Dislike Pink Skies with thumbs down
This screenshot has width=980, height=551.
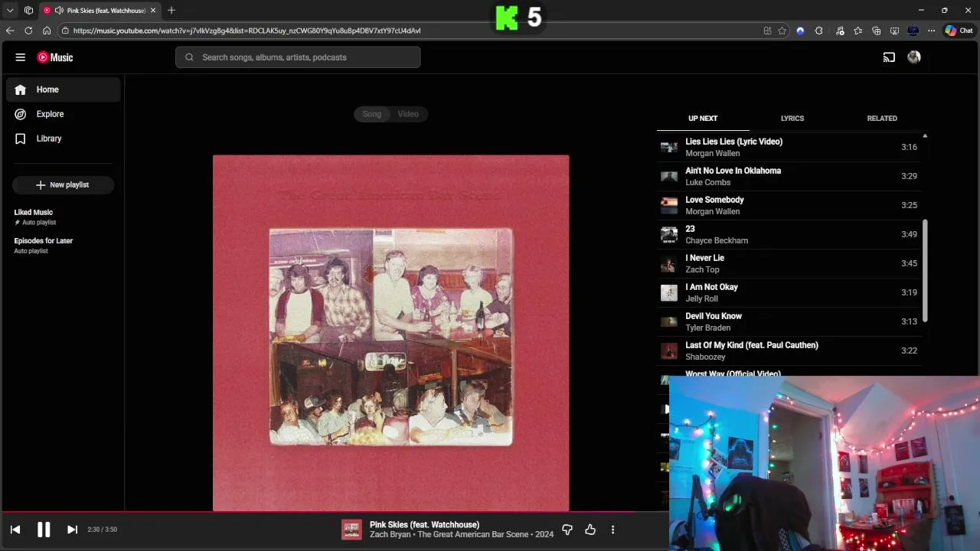[567, 530]
